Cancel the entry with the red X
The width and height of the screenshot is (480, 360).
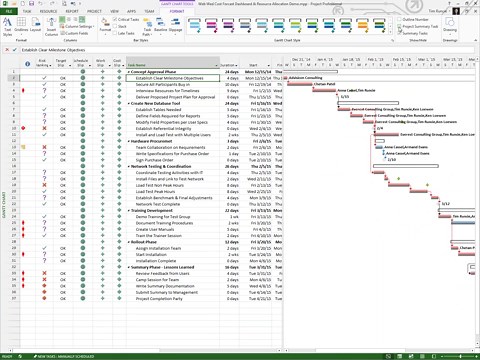click(x=7, y=50)
